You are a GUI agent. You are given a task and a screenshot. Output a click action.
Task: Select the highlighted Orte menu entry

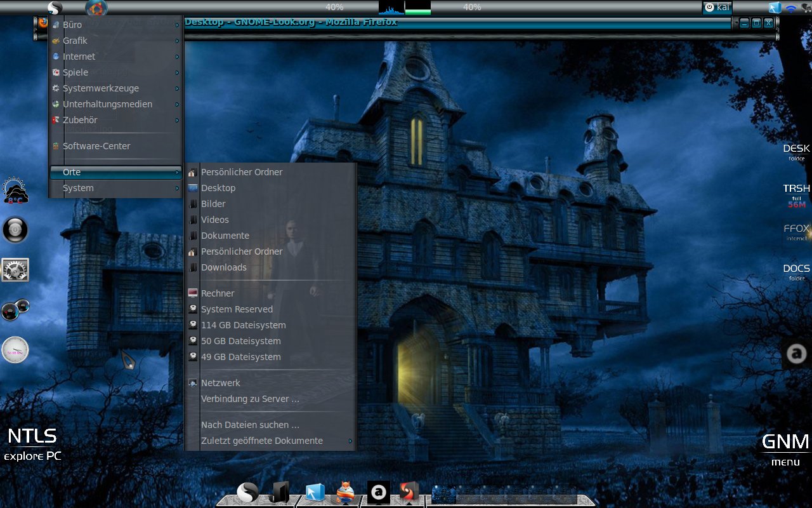pos(116,172)
